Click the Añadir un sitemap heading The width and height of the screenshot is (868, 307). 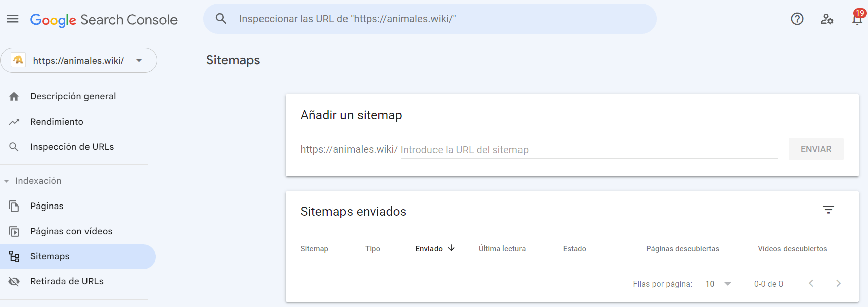pos(351,115)
